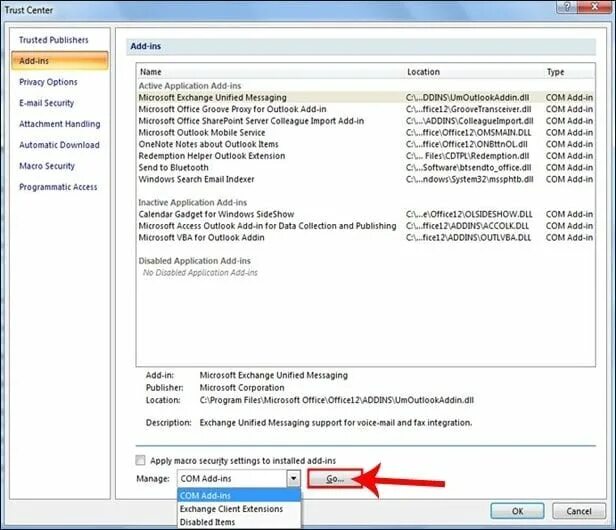This screenshot has width=616, height=530.
Task: Click the mssphtb.dll location cell
Action: coord(469,179)
